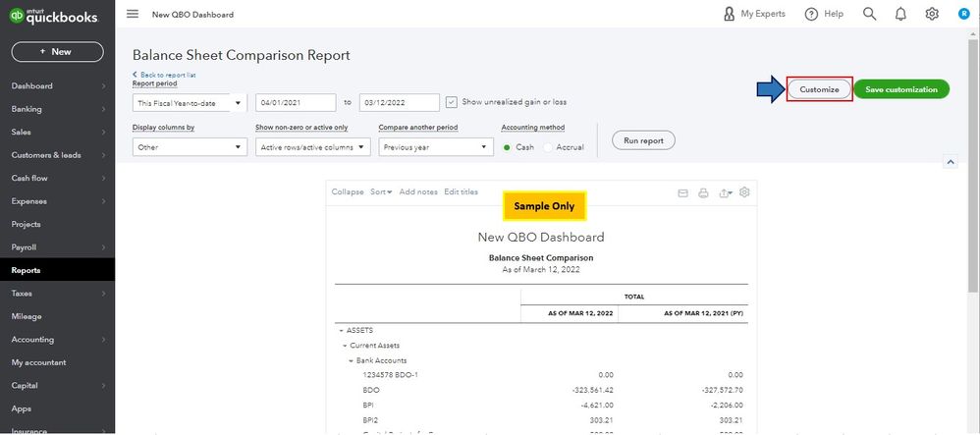Image resolution: width=980 pixels, height=435 pixels.
Task: Email the report using envelope icon
Action: click(682, 193)
